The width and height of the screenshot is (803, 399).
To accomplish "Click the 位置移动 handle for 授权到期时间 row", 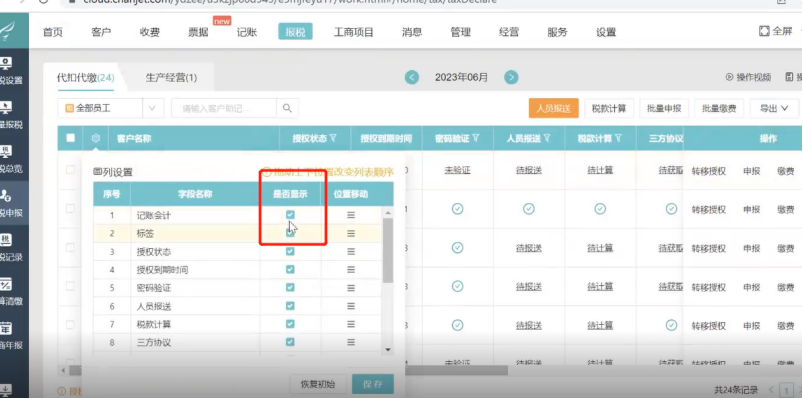I will coord(351,269).
